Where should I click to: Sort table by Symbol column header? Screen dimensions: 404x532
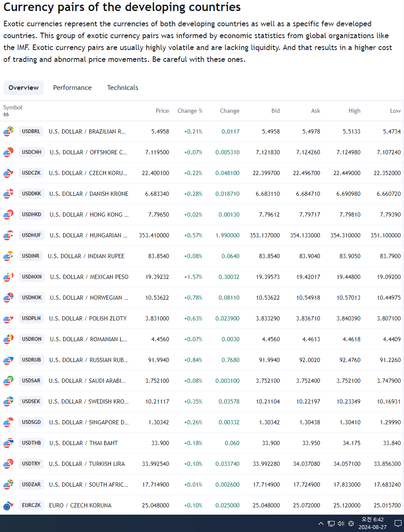[x=13, y=108]
